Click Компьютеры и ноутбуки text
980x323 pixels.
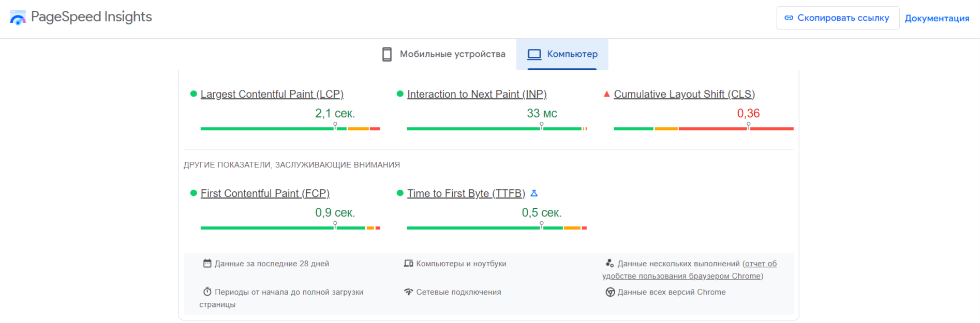462,264
